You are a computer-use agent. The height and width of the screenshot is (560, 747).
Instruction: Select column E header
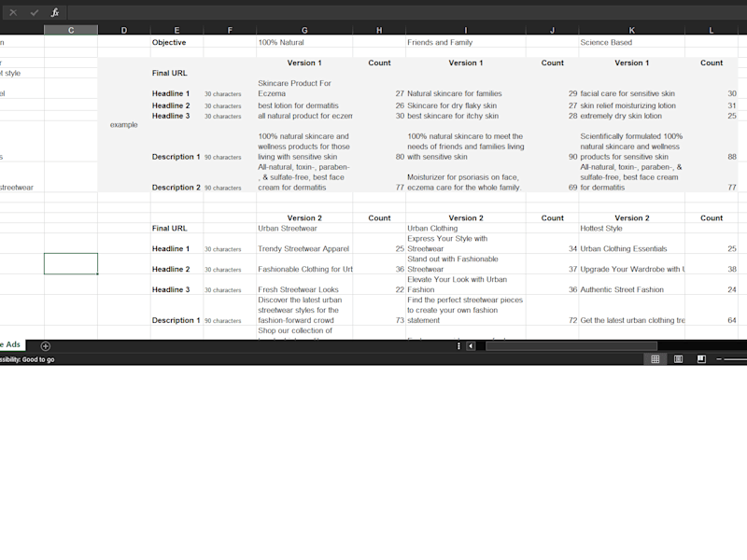pyautogui.click(x=176, y=30)
